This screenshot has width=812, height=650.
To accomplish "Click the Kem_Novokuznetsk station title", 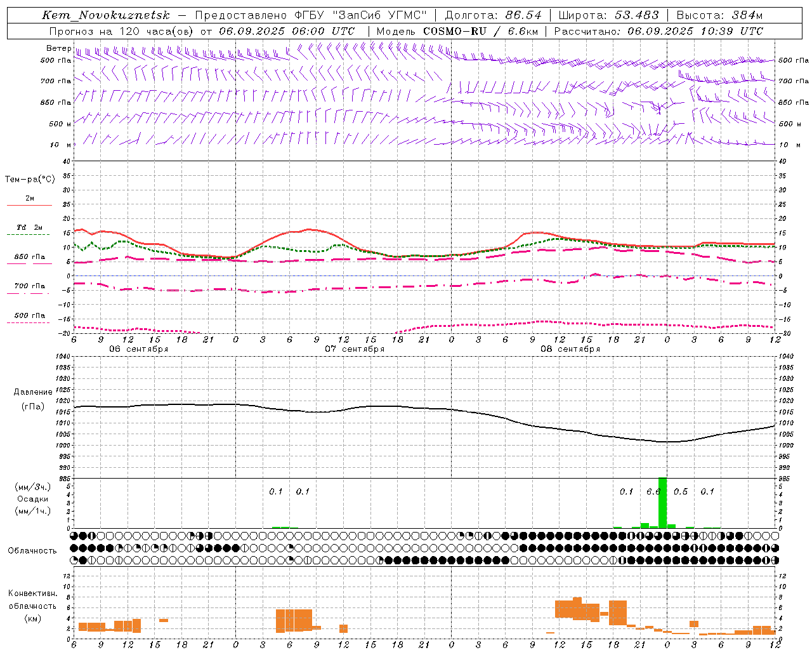I will pyautogui.click(x=106, y=15).
